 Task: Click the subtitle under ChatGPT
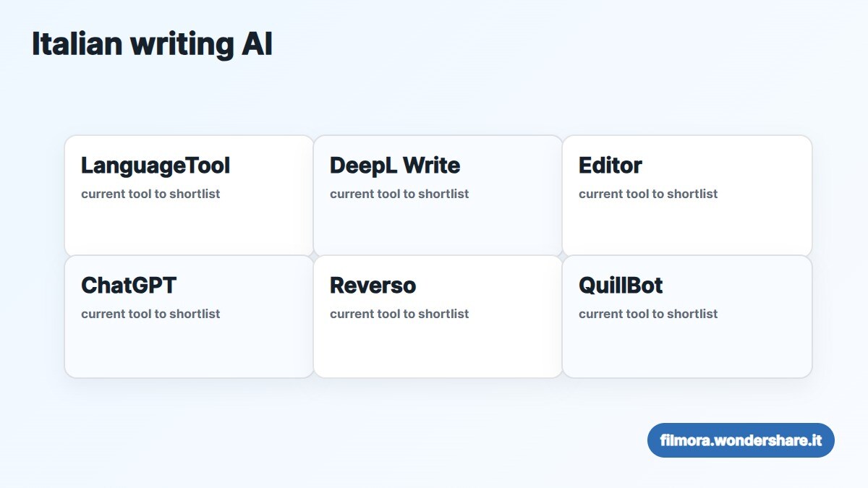tap(150, 314)
